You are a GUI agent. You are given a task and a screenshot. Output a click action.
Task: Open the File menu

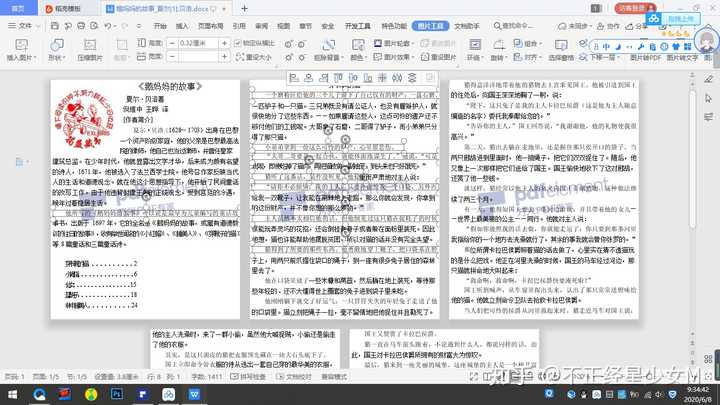(x=21, y=26)
